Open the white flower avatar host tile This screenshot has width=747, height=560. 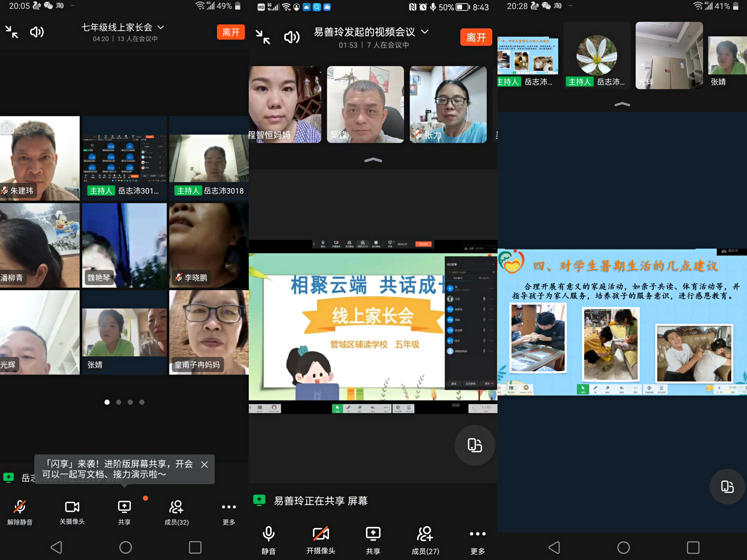pos(597,55)
